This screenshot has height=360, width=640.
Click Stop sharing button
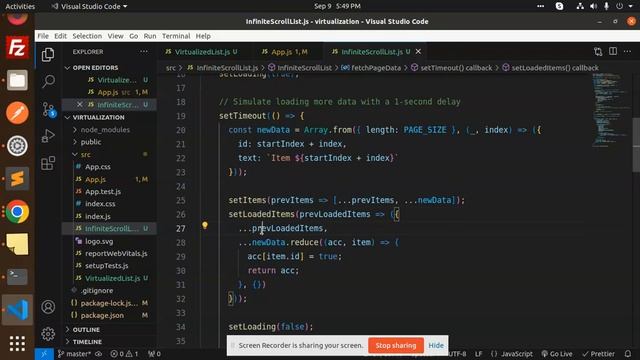396,345
